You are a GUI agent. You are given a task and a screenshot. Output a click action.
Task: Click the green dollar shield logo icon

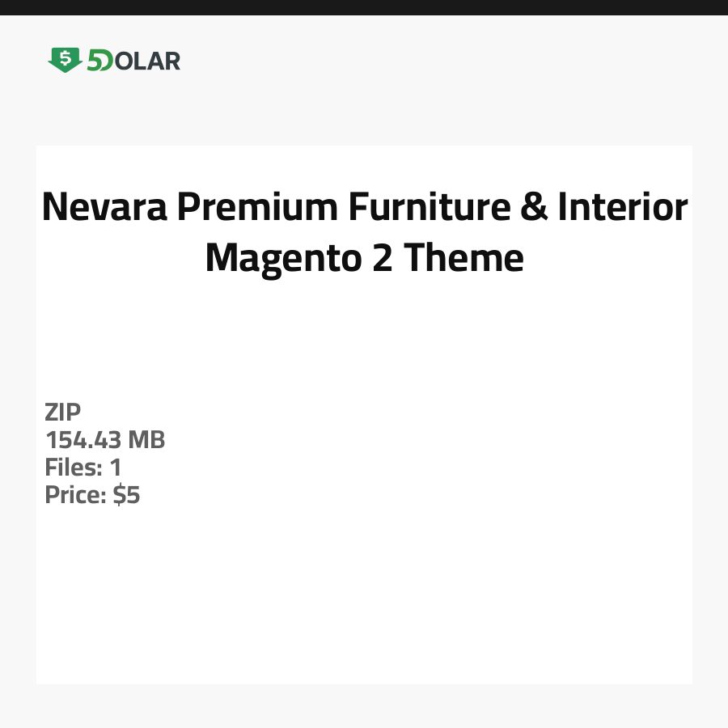click(x=65, y=60)
